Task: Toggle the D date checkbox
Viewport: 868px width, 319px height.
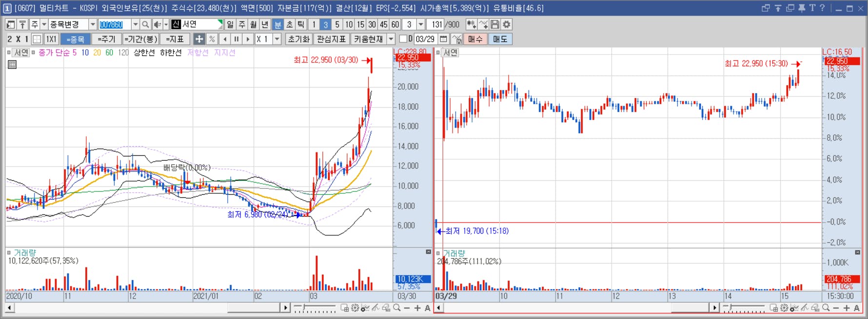Action: [x=403, y=39]
